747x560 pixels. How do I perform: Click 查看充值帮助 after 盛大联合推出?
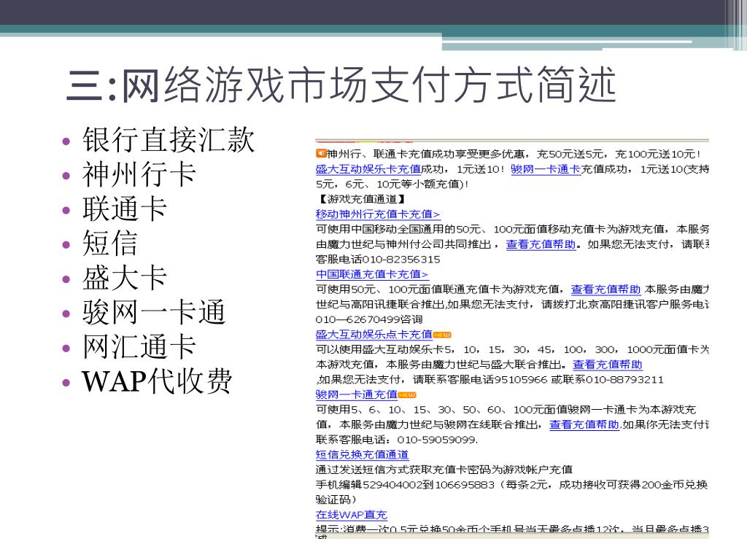[608, 365]
